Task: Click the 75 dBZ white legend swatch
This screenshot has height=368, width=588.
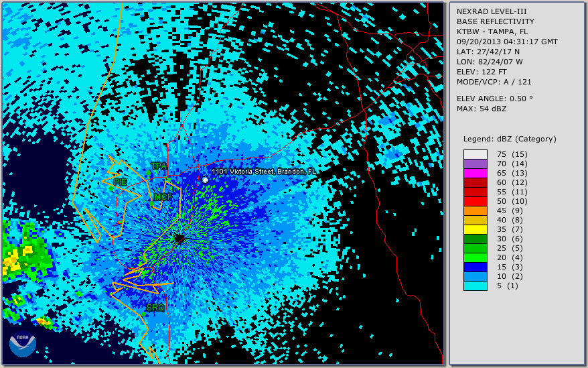Action: [x=475, y=154]
